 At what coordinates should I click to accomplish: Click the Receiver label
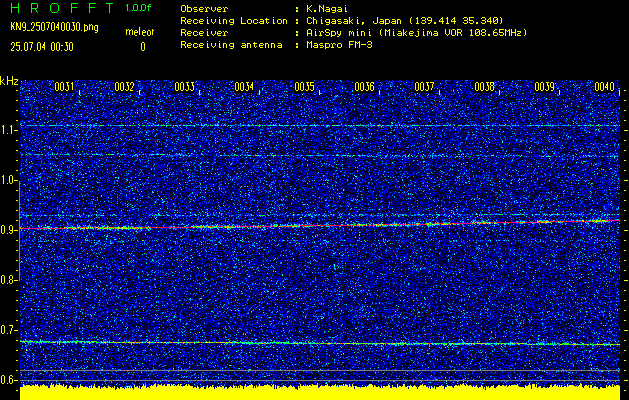click(204, 32)
